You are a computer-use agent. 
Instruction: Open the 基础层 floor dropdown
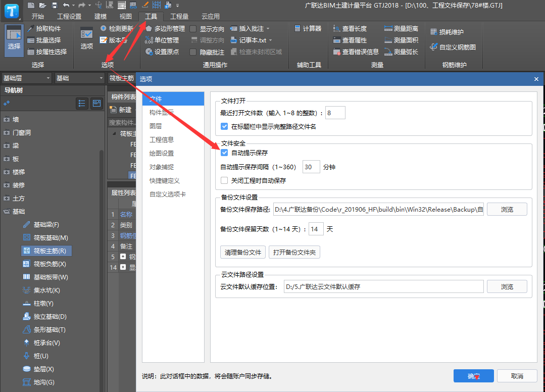26,78
